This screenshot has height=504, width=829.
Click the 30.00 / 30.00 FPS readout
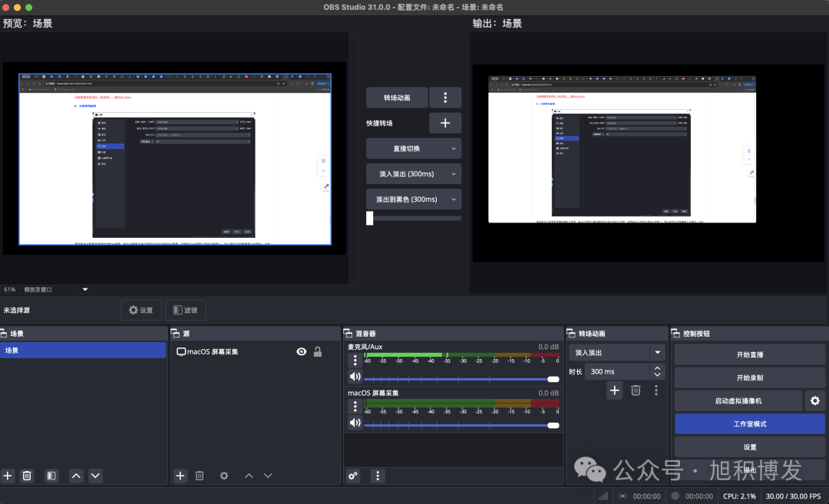click(793, 496)
